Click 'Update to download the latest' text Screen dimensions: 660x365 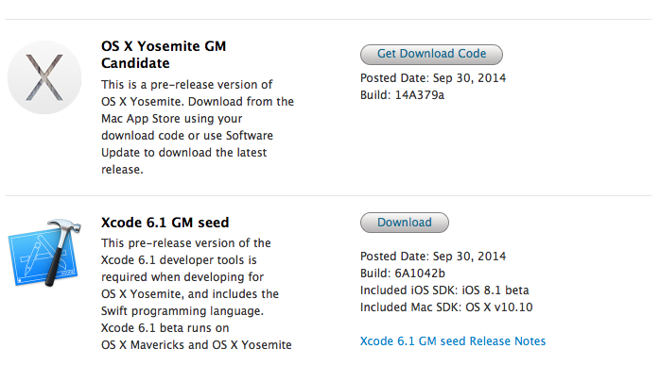coord(184,152)
